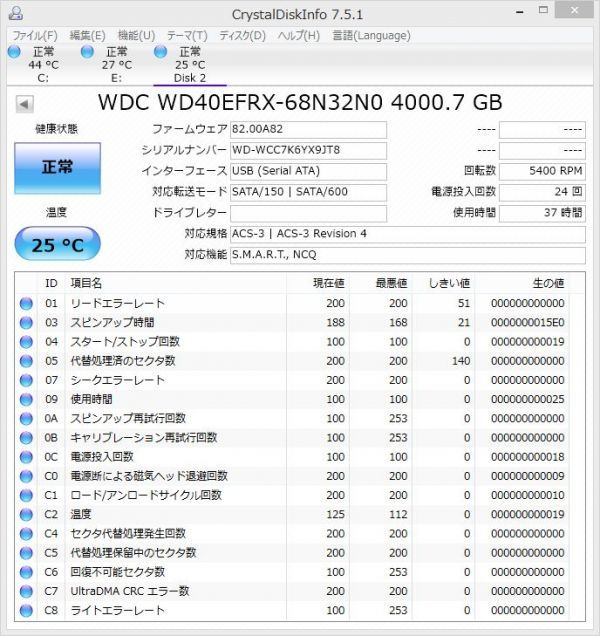Viewport: 600px width, 636px height.
Task: Click status icon for C8 ライトエラーレート
Action: (26, 610)
